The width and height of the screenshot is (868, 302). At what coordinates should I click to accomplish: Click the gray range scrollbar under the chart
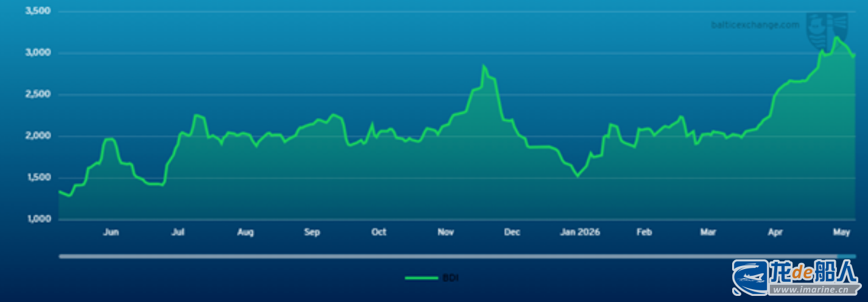click(448, 256)
